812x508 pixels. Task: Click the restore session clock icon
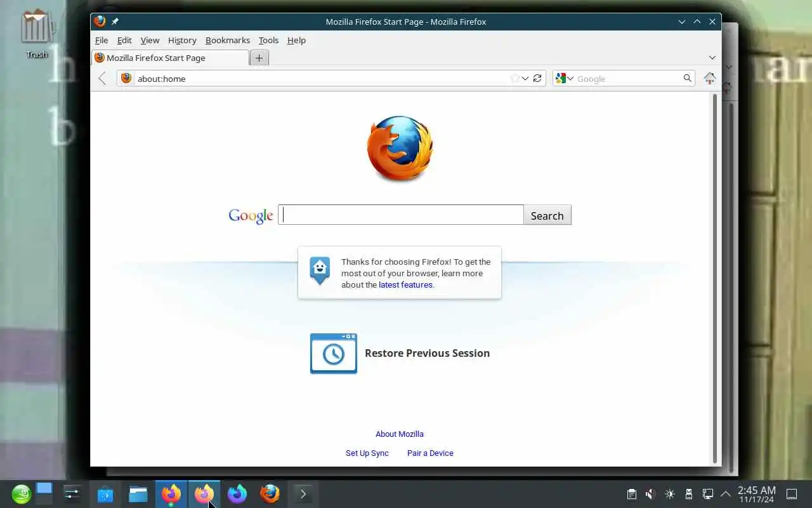[x=334, y=354]
